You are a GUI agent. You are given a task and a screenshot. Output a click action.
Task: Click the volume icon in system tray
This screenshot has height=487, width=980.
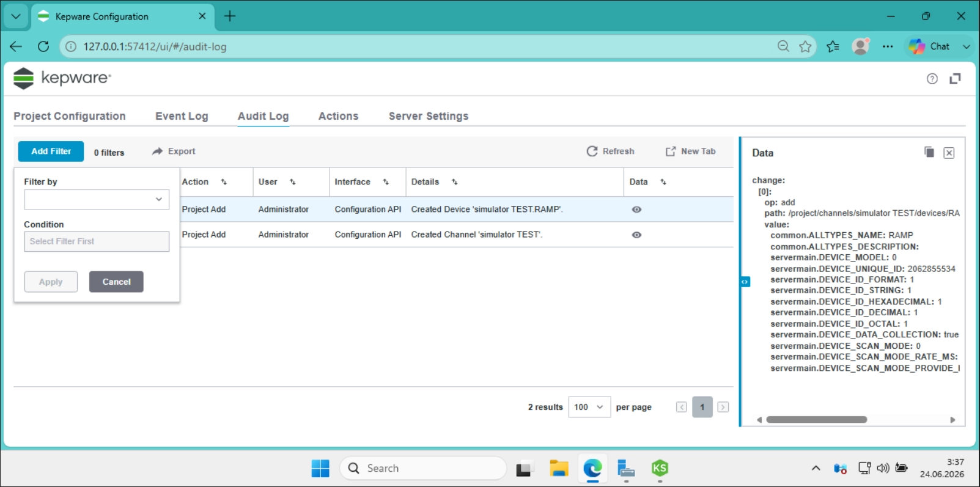click(883, 469)
